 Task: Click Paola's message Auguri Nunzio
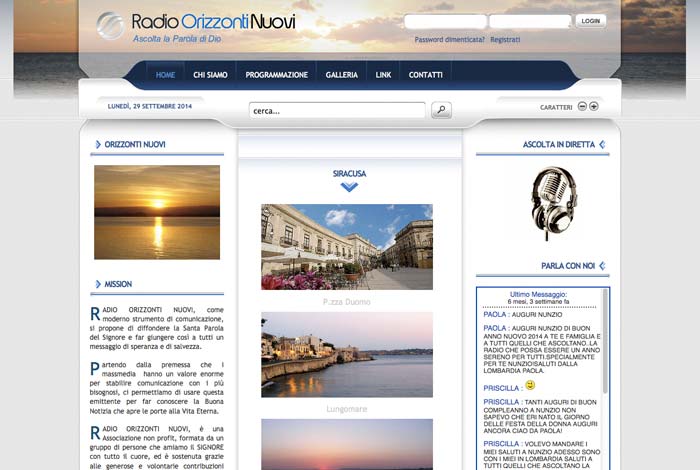tap(523, 315)
